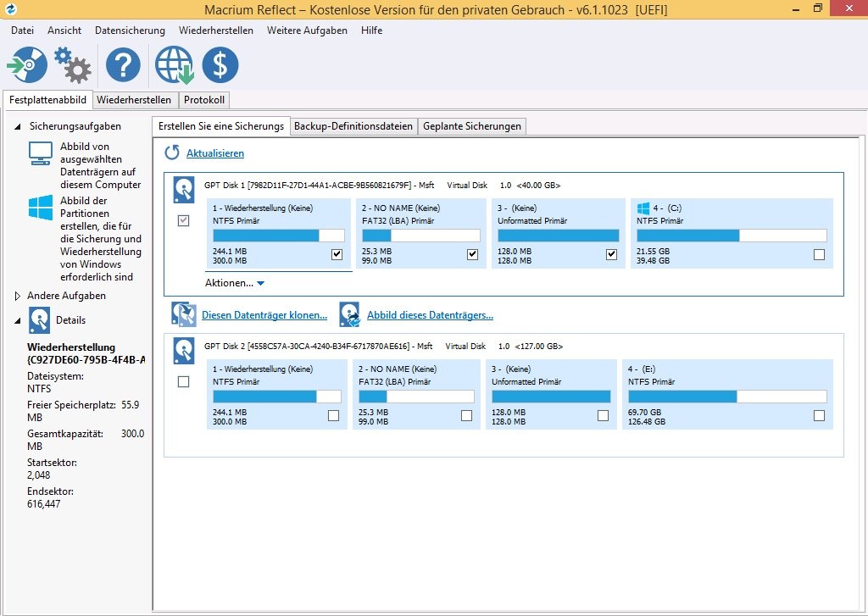The height and width of the screenshot is (616, 868).
Task: Switch to the Geplante Sicherungen tab
Action: pos(471,126)
